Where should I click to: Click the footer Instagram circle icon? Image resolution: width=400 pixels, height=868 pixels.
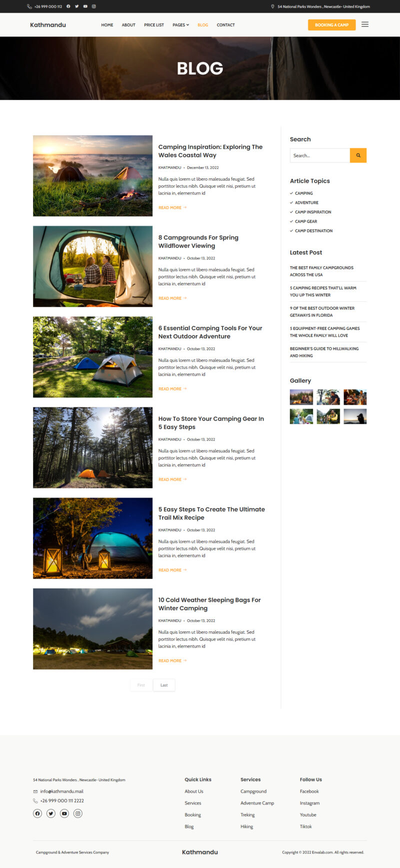(78, 813)
